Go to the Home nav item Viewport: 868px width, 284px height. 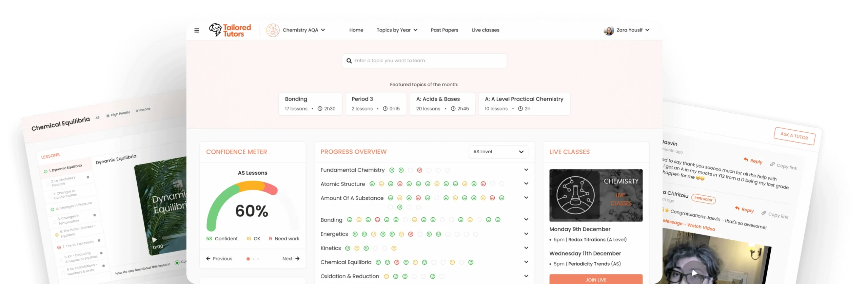tap(356, 30)
